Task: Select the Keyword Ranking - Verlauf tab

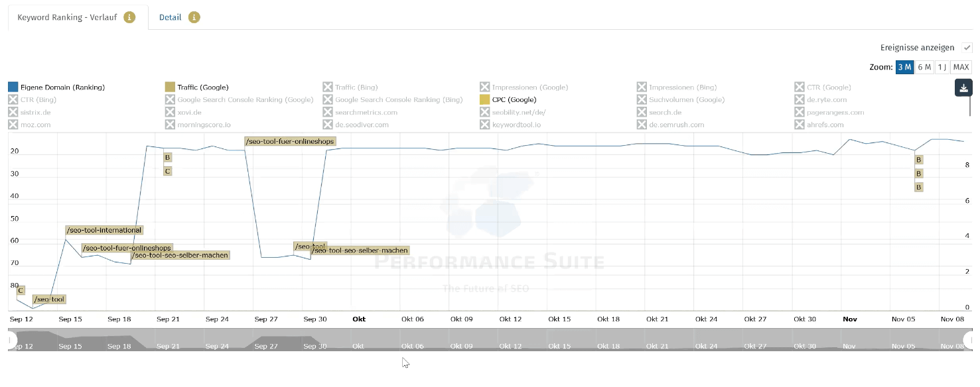Action: point(66,17)
